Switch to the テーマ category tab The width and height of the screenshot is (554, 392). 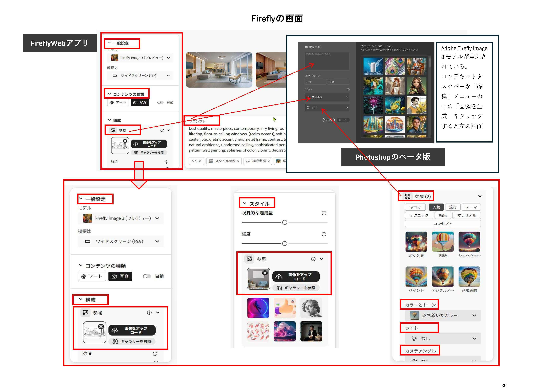click(x=471, y=207)
